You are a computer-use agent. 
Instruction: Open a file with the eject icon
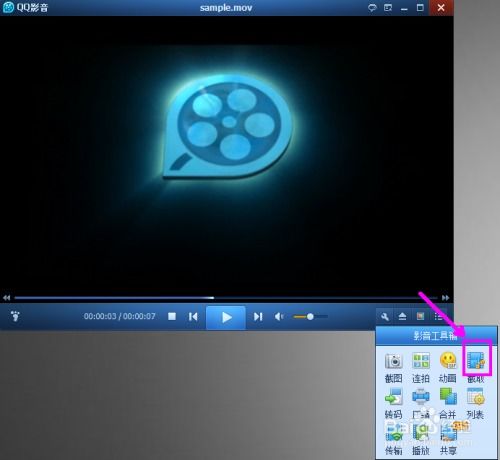click(x=402, y=316)
